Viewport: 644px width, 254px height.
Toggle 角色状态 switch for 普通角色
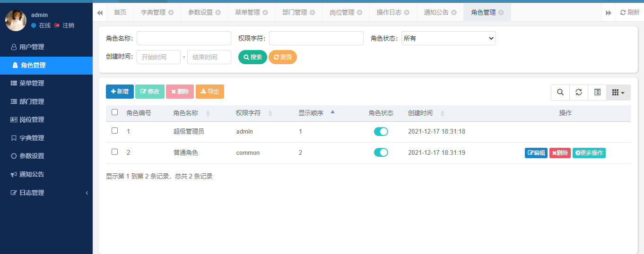[381, 152]
